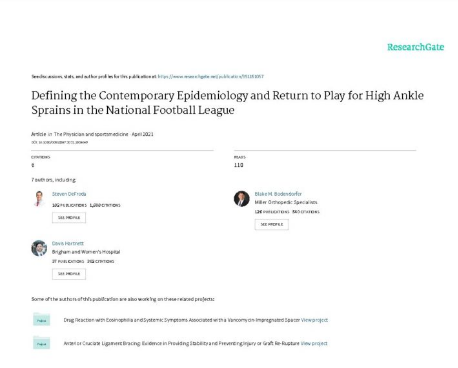Click The Physician and Sportsmedicine journal name
Viewport: 458px width, 368px height.
click(91, 134)
